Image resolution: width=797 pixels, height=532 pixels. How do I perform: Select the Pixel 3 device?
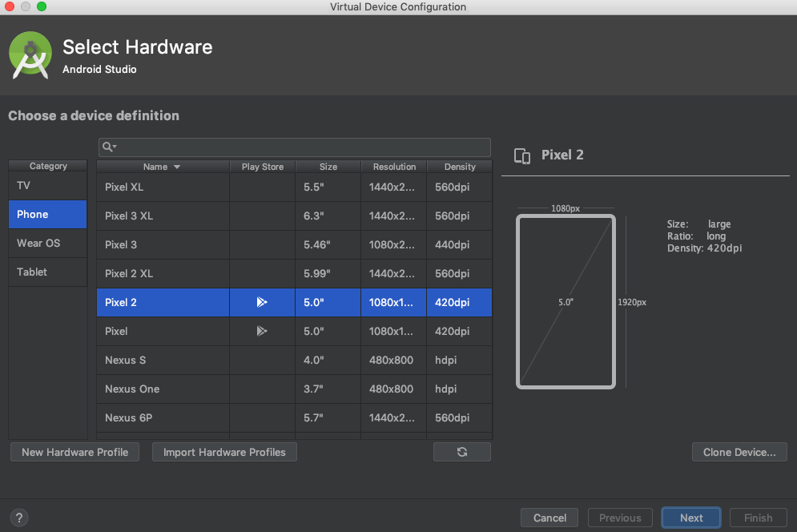click(x=294, y=244)
